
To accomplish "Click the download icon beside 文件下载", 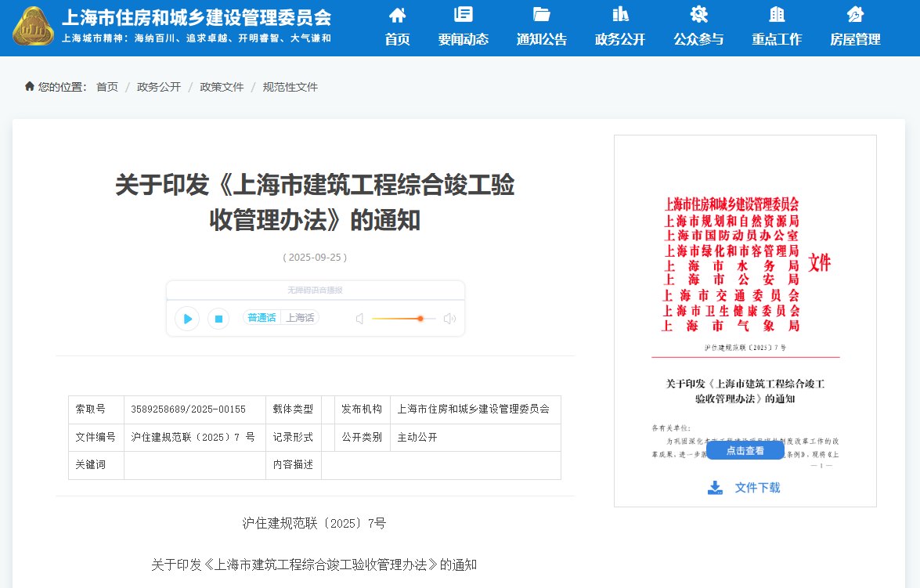I will pos(714,487).
